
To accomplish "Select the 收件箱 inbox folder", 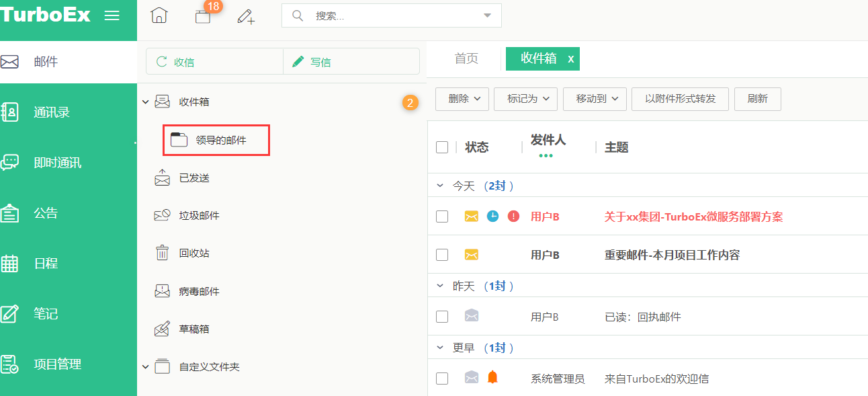I will 193,102.
